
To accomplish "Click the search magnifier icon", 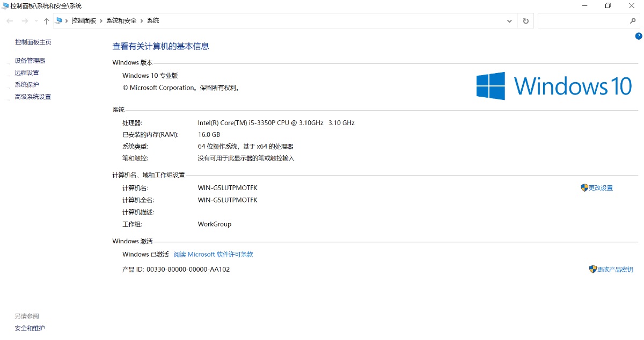I will click(x=633, y=21).
